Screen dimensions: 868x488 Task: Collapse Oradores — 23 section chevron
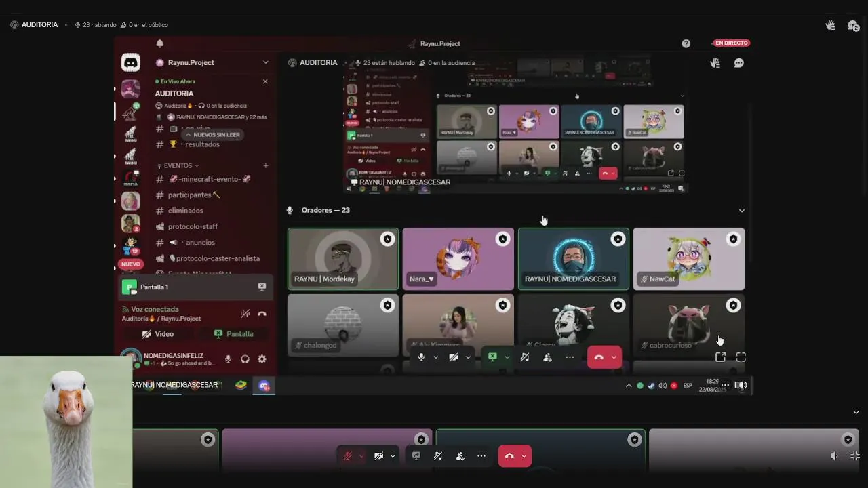(741, 211)
